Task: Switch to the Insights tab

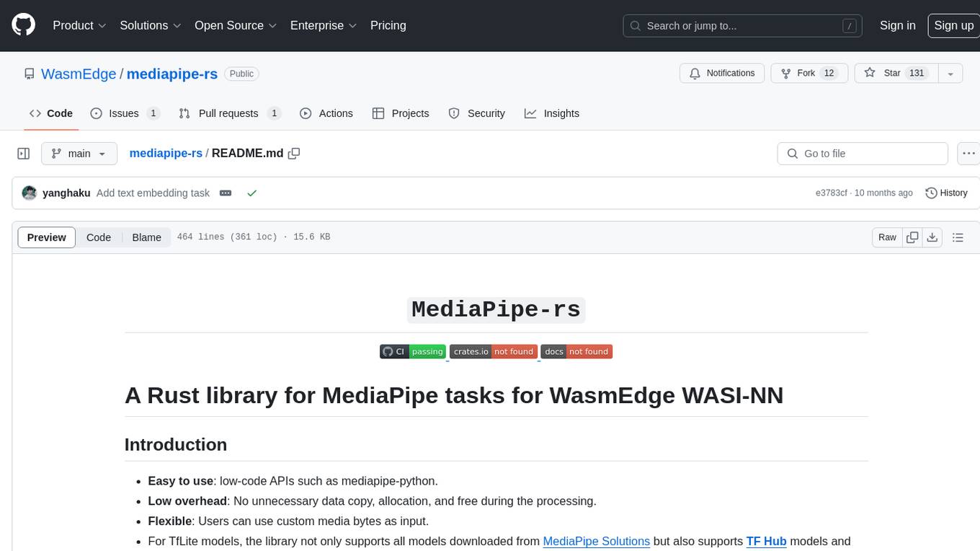Action: coord(552,113)
